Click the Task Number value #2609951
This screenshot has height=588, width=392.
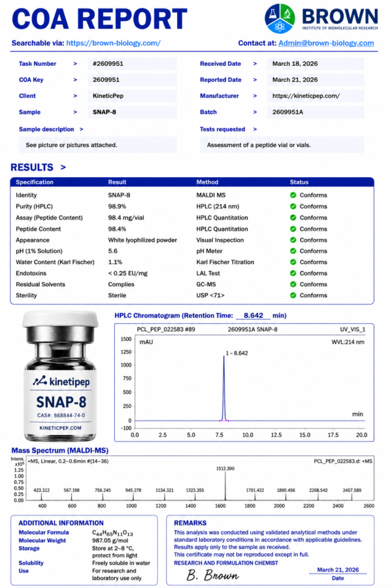[x=132, y=64]
